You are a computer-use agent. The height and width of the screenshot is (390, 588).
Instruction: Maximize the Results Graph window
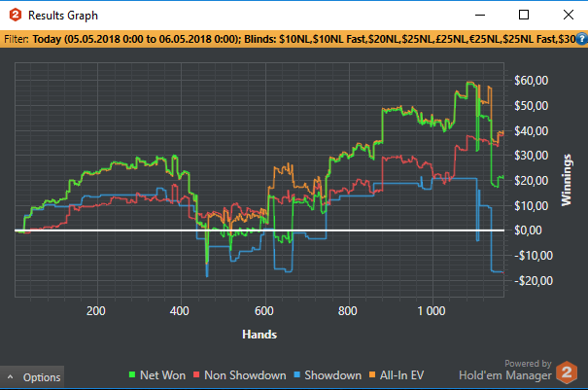click(524, 15)
